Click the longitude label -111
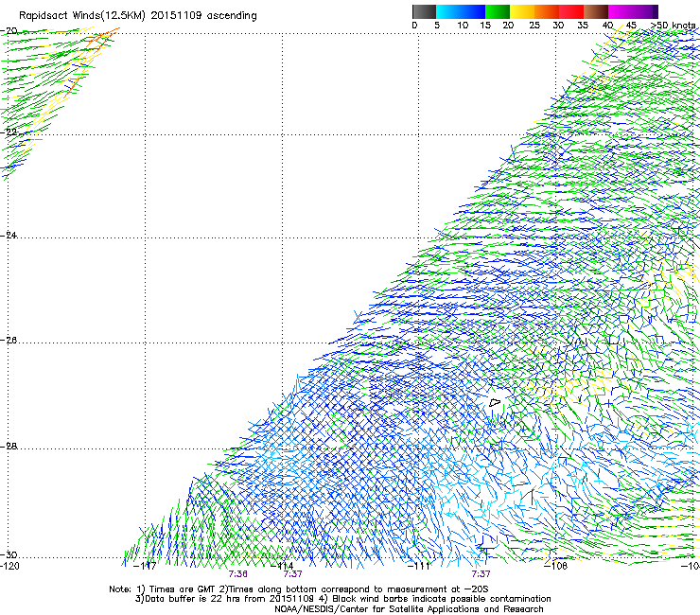This screenshot has width=700, height=615. (419, 566)
